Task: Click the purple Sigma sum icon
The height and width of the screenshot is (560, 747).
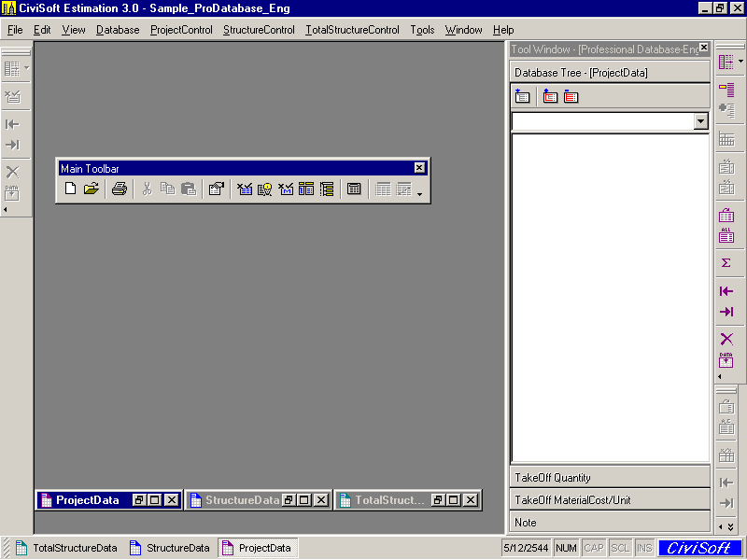Action: (726, 262)
